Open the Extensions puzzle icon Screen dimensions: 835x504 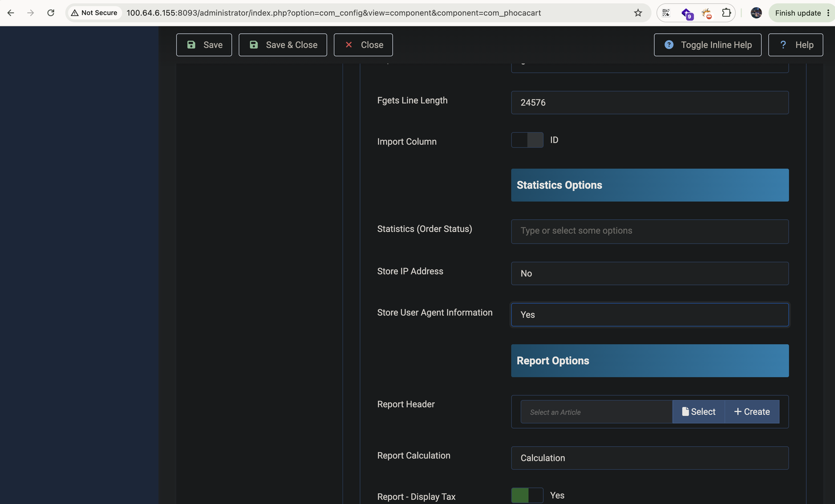[726, 13]
